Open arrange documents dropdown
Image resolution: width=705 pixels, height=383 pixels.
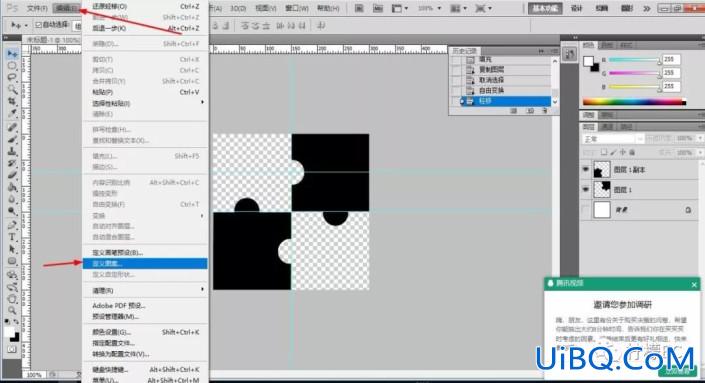(459, 8)
